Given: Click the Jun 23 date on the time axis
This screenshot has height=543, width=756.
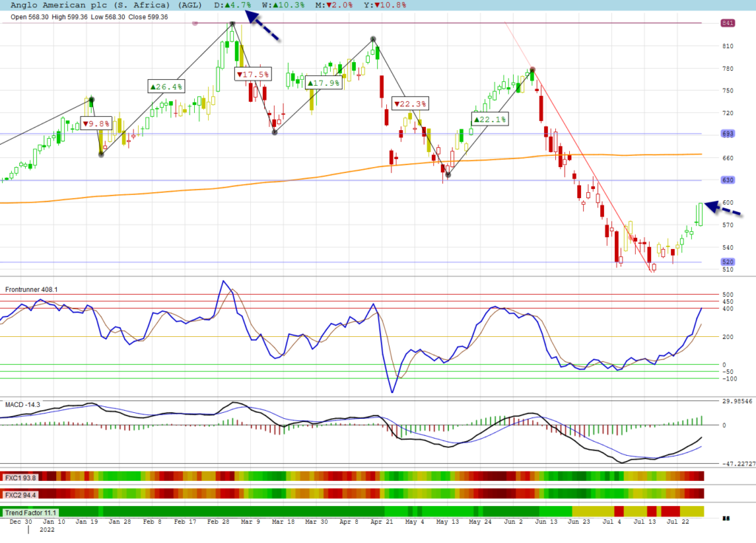Looking at the screenshot, I should coord(579,522).
